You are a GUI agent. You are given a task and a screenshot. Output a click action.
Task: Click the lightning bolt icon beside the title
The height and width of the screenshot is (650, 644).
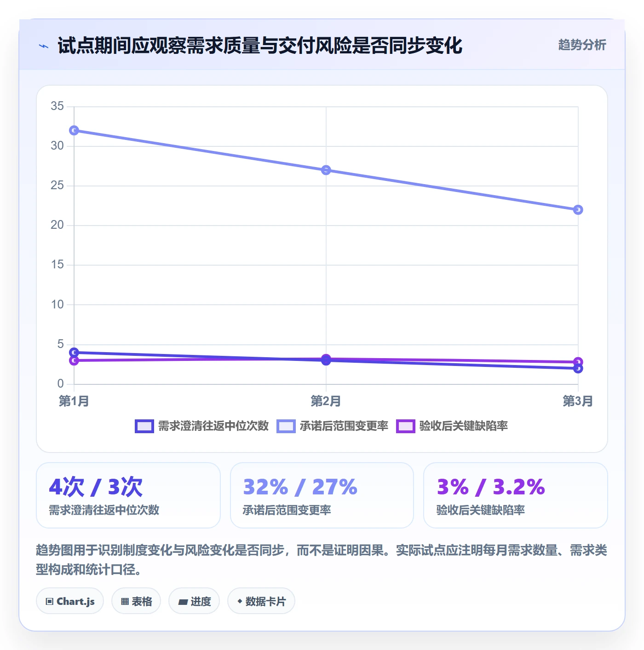44,46
